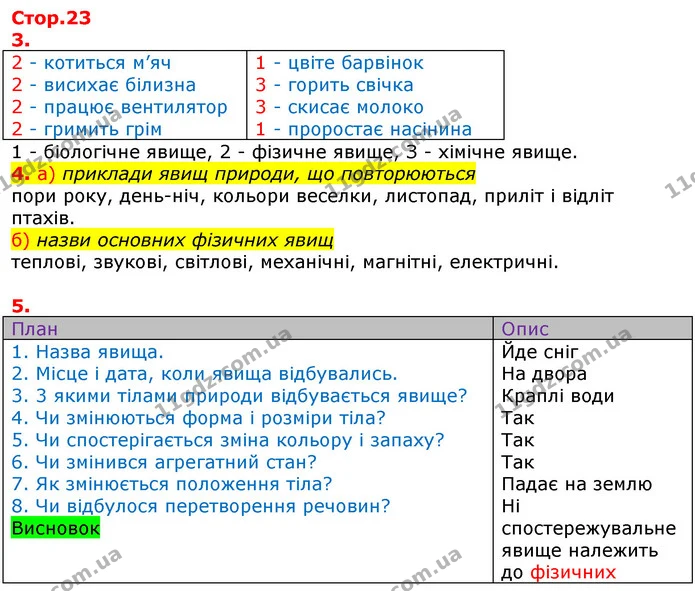Click the conclusion text 'явище належить'
Screen dimensions: 695x591
[580, 551]
